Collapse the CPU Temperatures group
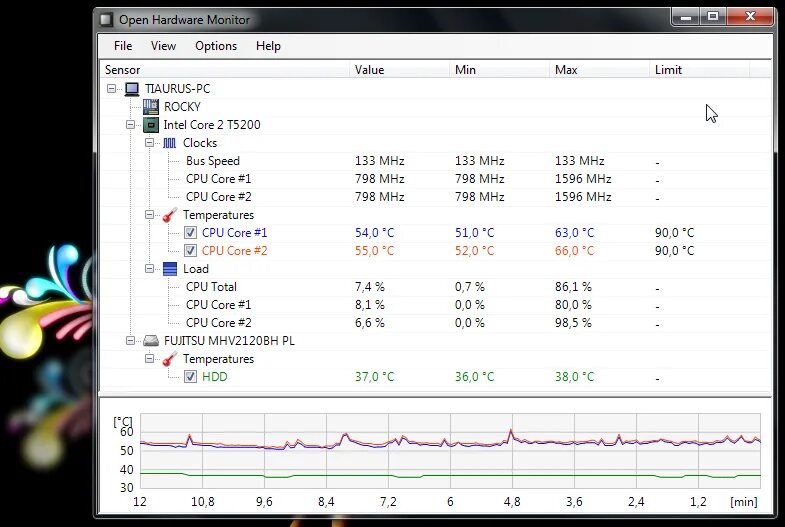785x527 pixels. tap(149, 215)
